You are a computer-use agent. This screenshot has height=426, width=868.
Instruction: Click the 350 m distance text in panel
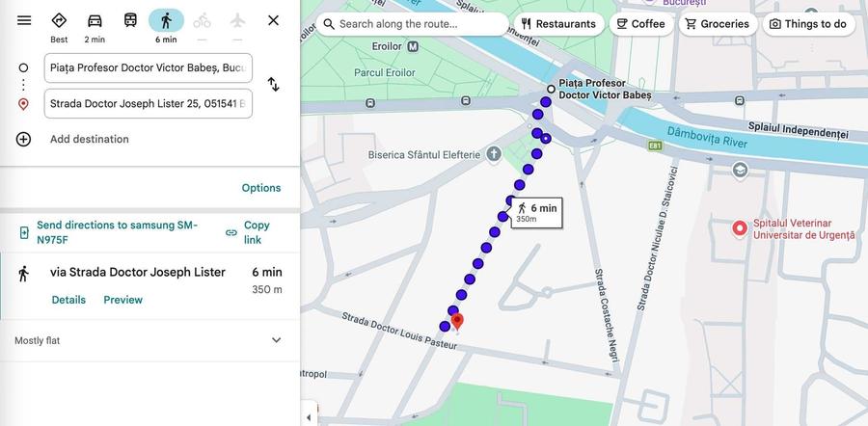(267, 289)
